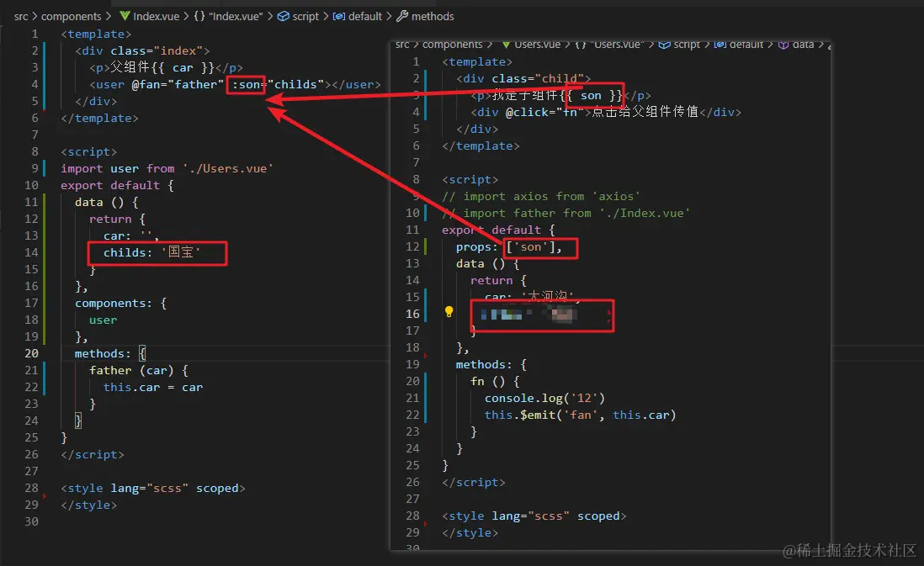Open the Users.vue file breadcrumb
This screenshot has width=924, height=566.
(x=537, y=45)
